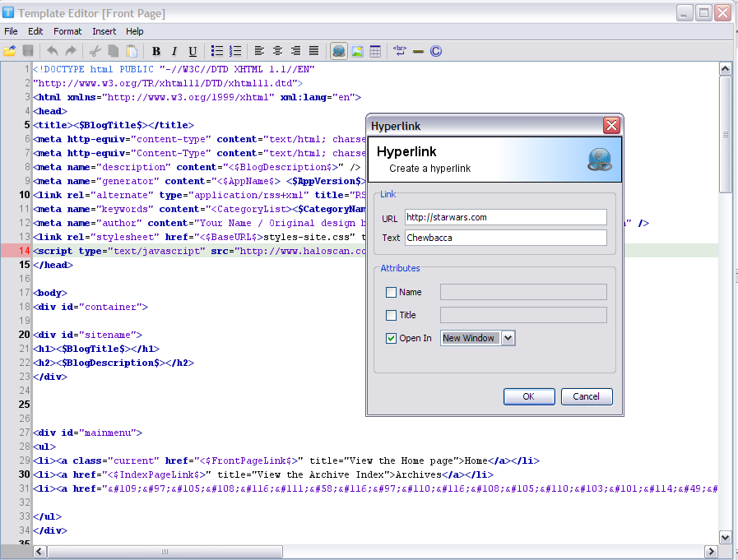Click the h1 $BlogTitle$ line

[x=96, y=349]
